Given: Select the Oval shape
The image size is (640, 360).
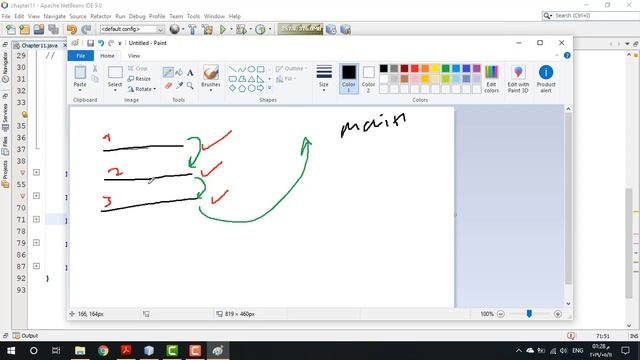Looking at the screenshot, I should (x=251, y=69).
